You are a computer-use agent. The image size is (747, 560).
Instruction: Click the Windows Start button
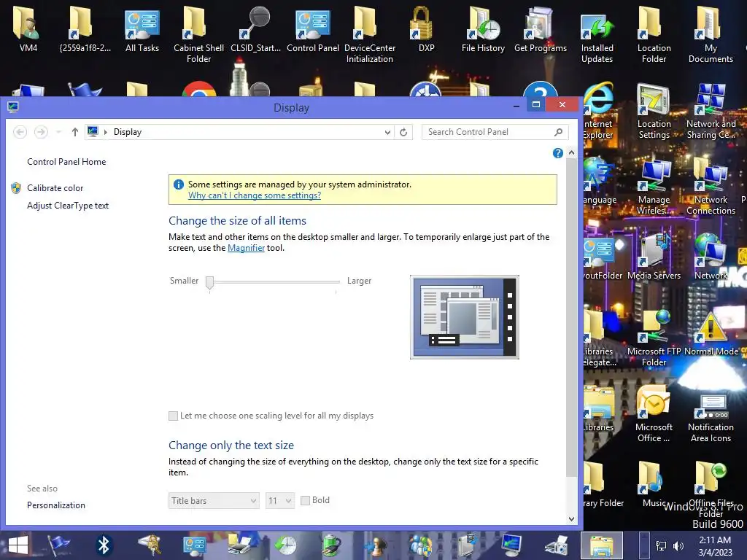coord(18,545)
